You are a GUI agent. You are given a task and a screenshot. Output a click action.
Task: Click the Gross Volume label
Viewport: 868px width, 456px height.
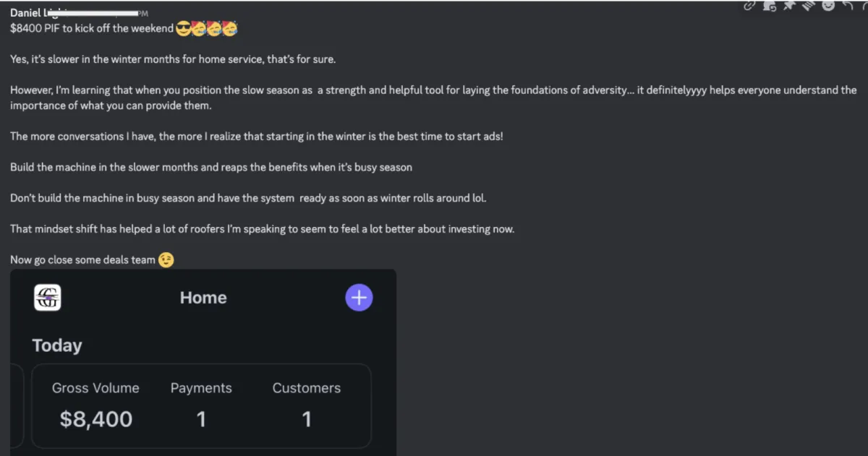tap(95, 388)
